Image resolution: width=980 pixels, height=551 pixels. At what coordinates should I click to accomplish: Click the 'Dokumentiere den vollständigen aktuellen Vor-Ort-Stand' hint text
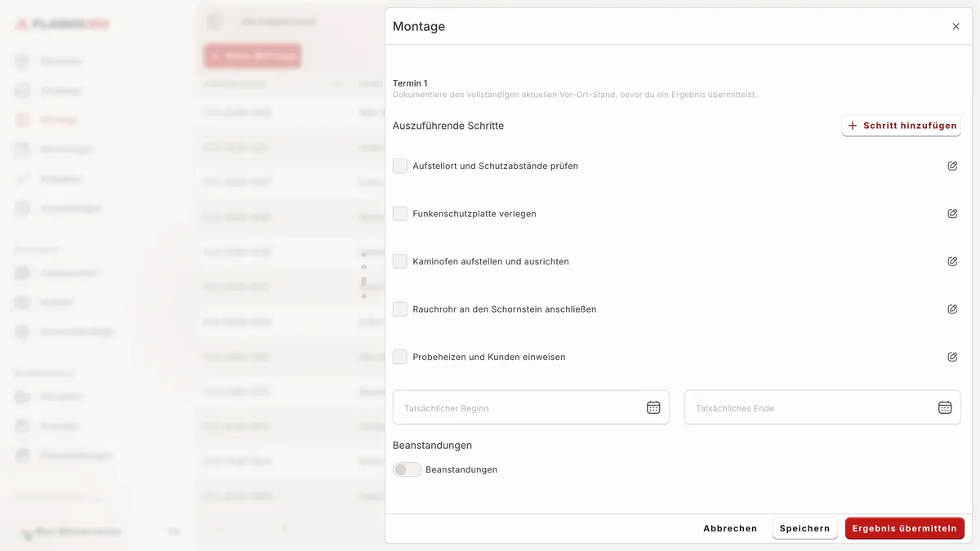575,95
